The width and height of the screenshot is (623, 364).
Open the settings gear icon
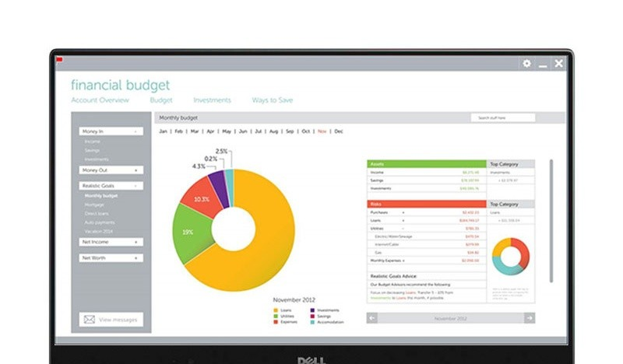point(527,64)
